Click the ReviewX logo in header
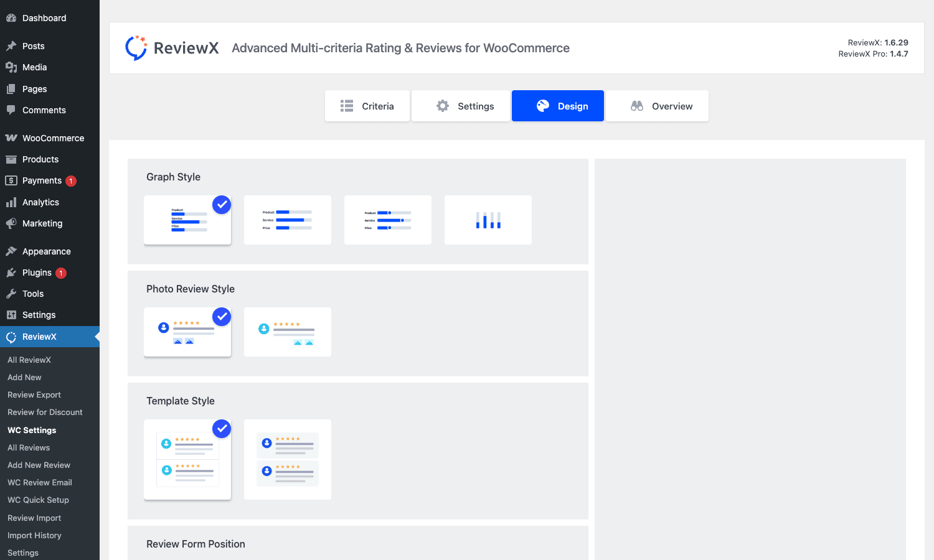Screen dimensions: 934x560 click(x=172, y=48)
